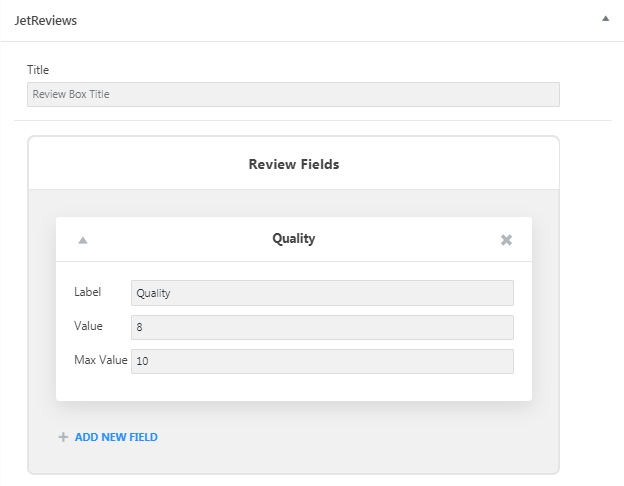Click the Max Value input showing 10

tap(322, 361)
